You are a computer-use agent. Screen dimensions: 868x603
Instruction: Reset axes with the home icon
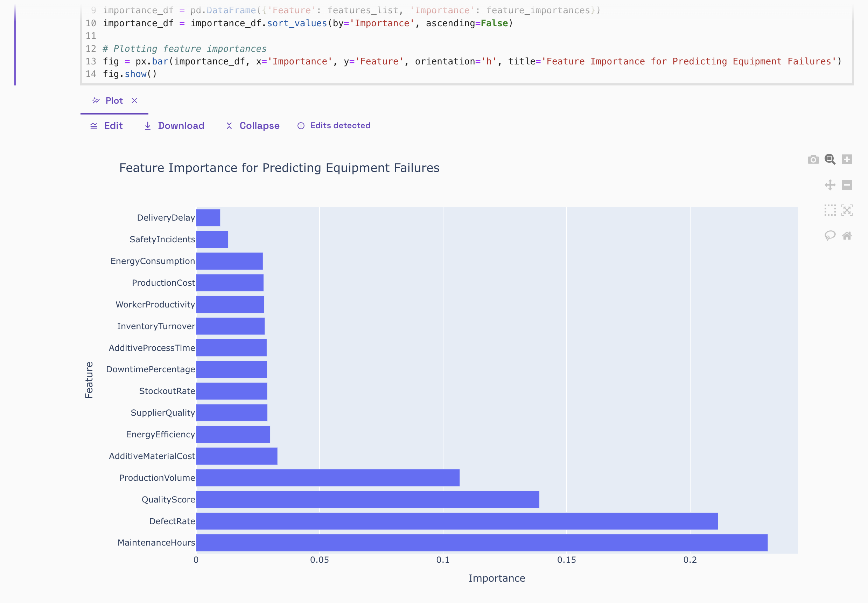(x=847, y=236)
